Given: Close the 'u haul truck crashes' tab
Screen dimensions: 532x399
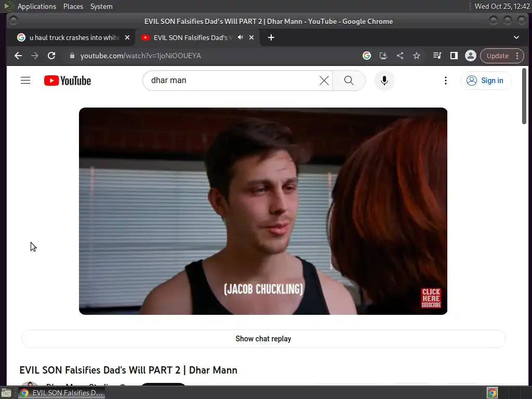Looking at the screenshot, I should [x=127, y=37].
